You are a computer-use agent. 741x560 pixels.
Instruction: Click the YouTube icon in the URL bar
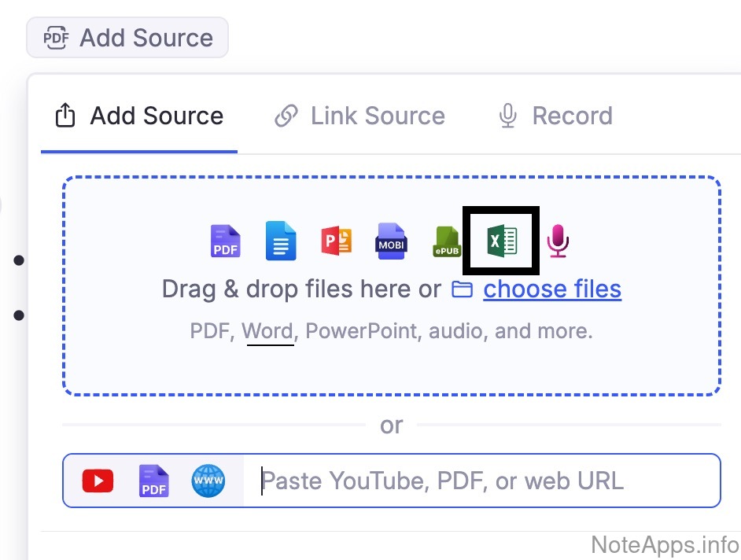(x=98, y=481)
